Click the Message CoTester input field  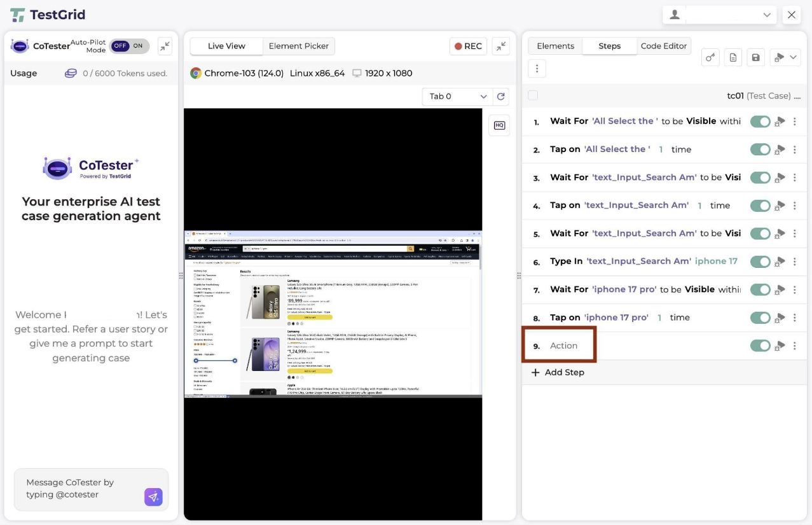[x=83, y=489]
